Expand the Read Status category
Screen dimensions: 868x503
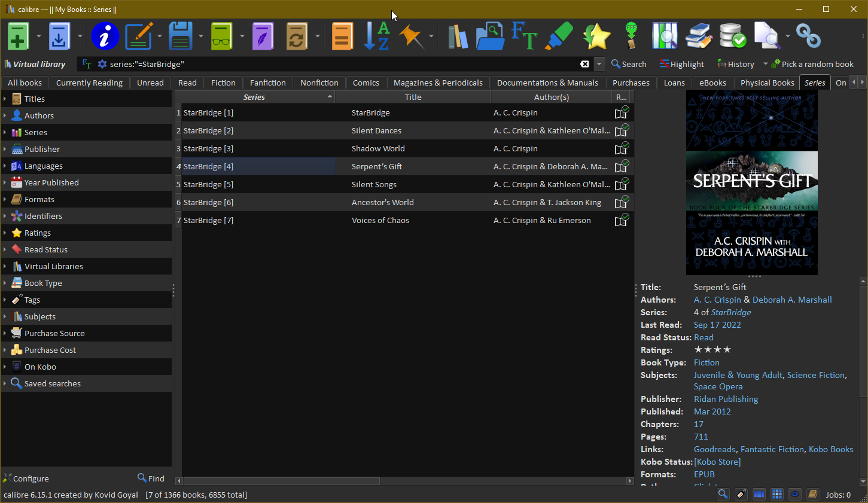click(5, 249)
